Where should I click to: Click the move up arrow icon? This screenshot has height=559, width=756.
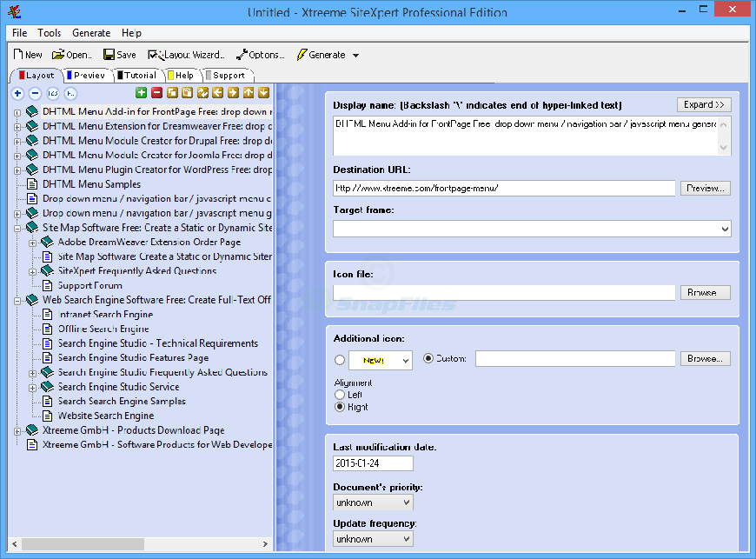pyautogui.click(x=248, y=93)
